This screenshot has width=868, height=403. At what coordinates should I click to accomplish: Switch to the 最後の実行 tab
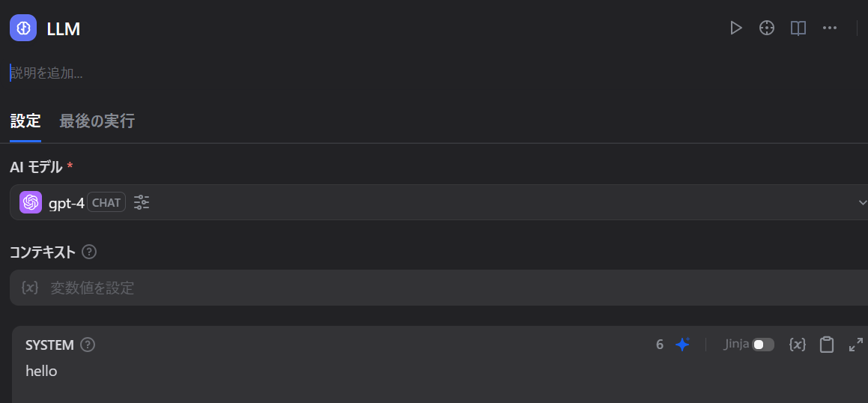tap(97, 121)
